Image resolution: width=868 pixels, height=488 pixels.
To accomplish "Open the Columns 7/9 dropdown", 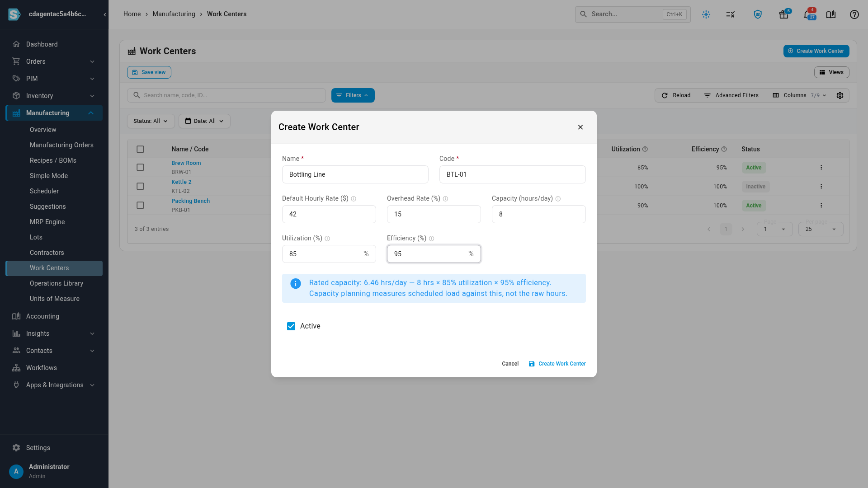I will pyautogui.click(x=799, y=95).
